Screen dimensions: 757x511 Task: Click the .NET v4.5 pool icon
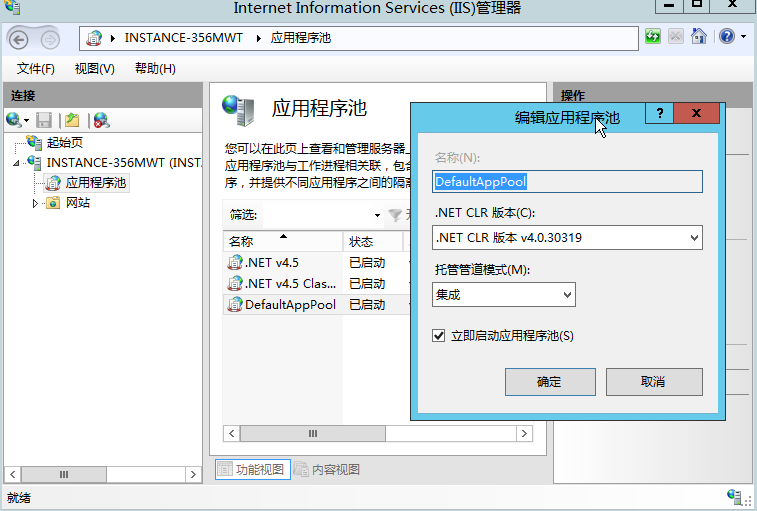pyautogui.click(x=235, y=263)
